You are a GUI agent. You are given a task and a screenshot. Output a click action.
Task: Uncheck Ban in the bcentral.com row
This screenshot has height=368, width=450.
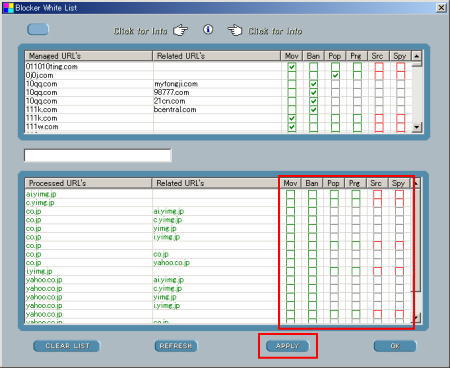tap(313, 110)
